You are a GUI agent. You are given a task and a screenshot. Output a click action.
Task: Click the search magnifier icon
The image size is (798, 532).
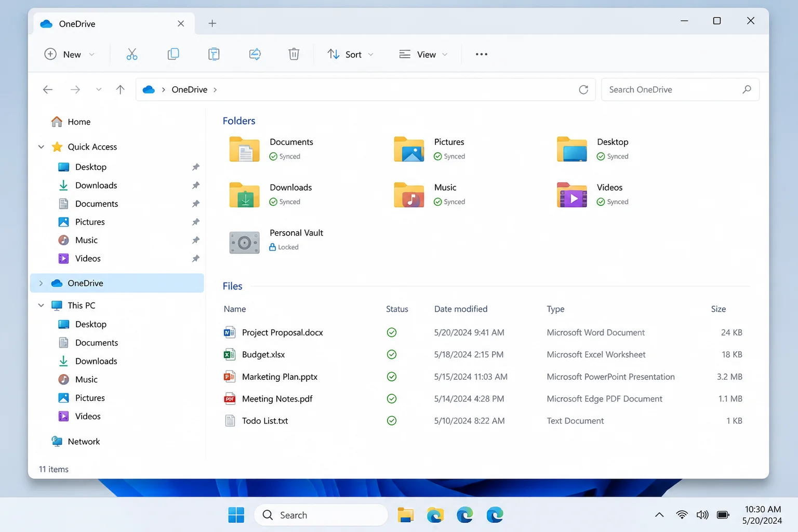tap(747, 89)
